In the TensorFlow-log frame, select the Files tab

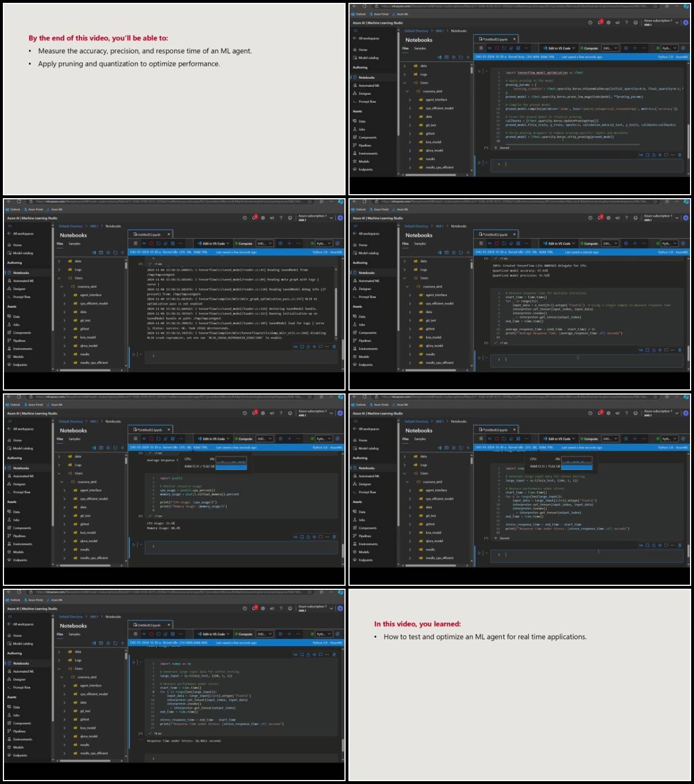click(59, 244)
